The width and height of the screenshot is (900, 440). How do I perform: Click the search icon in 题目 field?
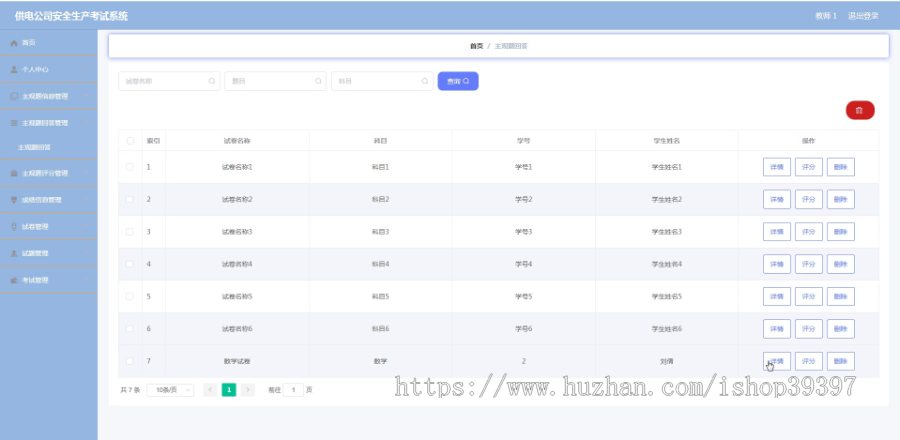[318, 81]
